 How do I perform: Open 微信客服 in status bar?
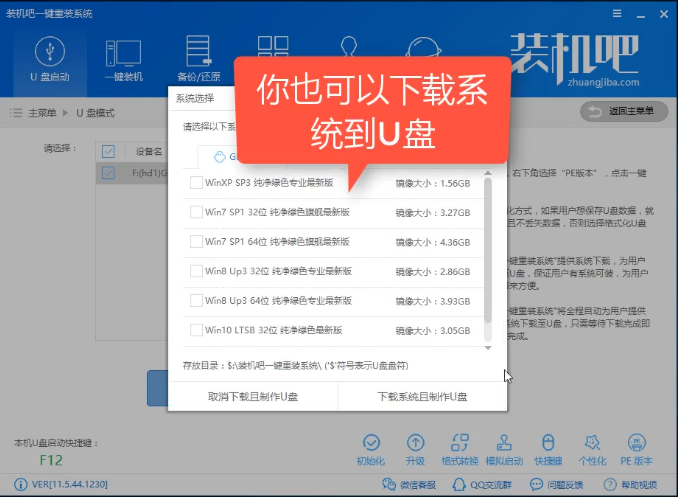coord(408,484)
